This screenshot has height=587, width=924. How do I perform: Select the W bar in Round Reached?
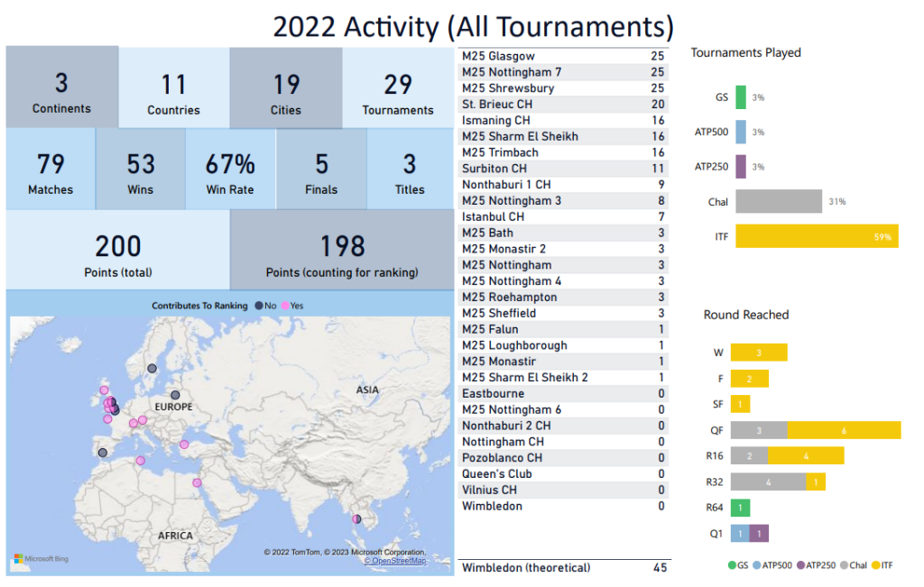(x=758, y=353)
